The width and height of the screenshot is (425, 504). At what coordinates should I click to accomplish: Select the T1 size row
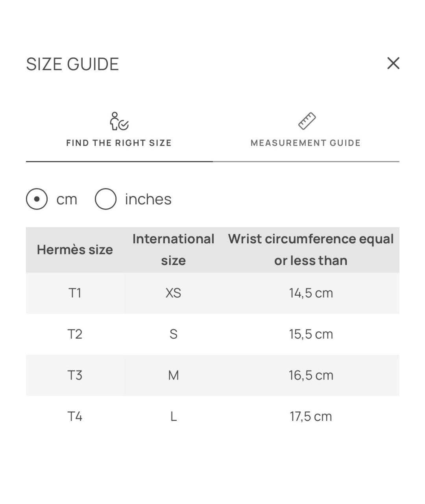[213, 293]
